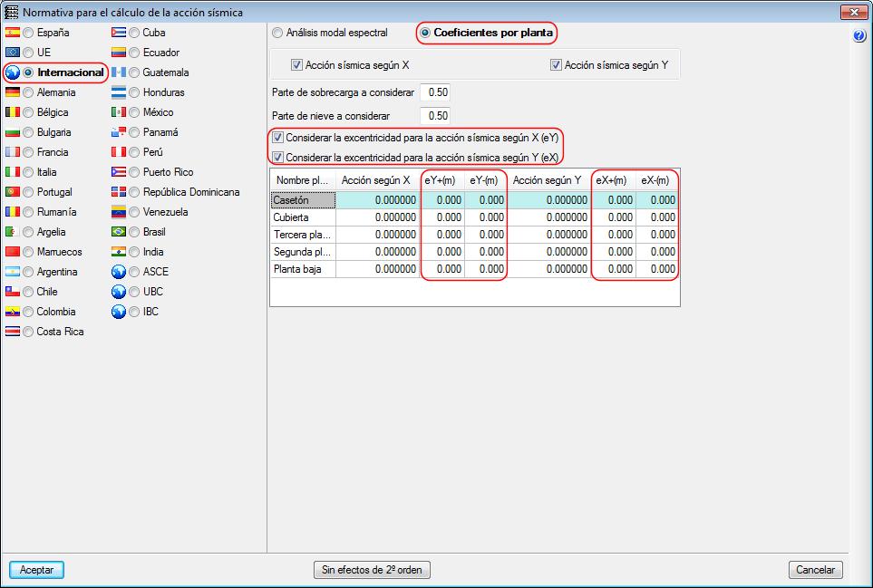Click the Nombre pl... column header
The width and height of the screenshot is (873, 588).
tap(303, 180)
